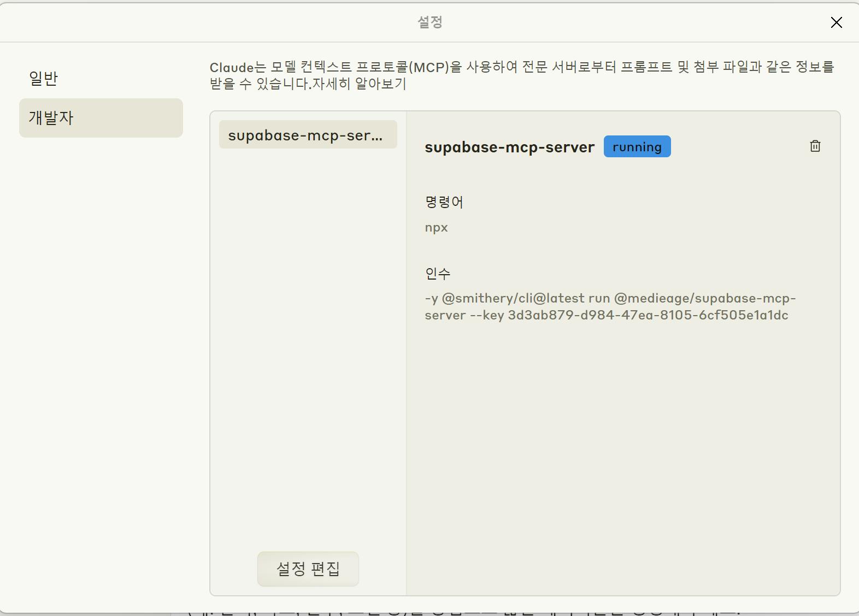Delete the supabase-mcp-server with trash icon
Image resolution: width=859 pixels, height=616 pixels.
tap(815, 146)
